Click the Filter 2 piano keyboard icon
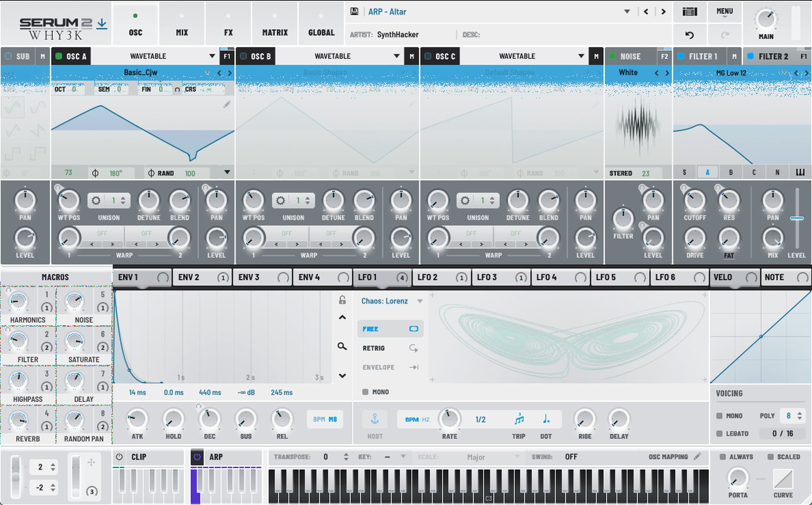 pos(800,172)
